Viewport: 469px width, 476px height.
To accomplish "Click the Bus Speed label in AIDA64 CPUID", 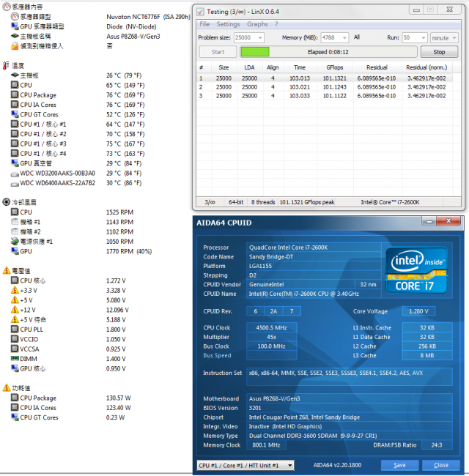I will pyautogui.click(x=217, y=355).
